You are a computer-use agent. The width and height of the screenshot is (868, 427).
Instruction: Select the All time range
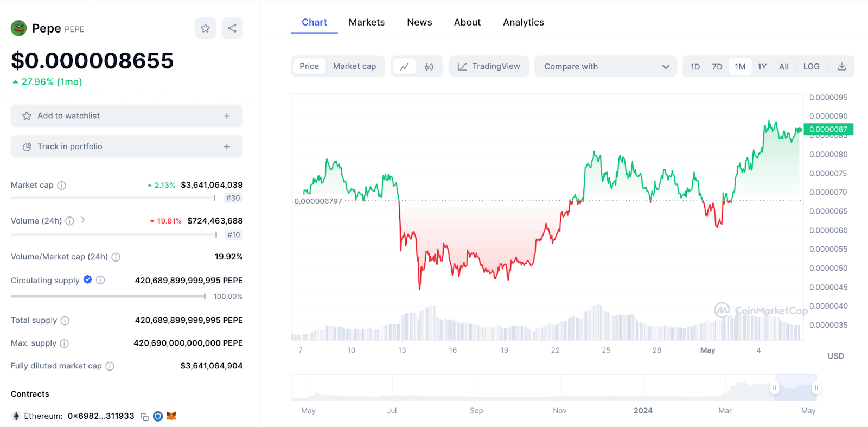pos(784,67)
